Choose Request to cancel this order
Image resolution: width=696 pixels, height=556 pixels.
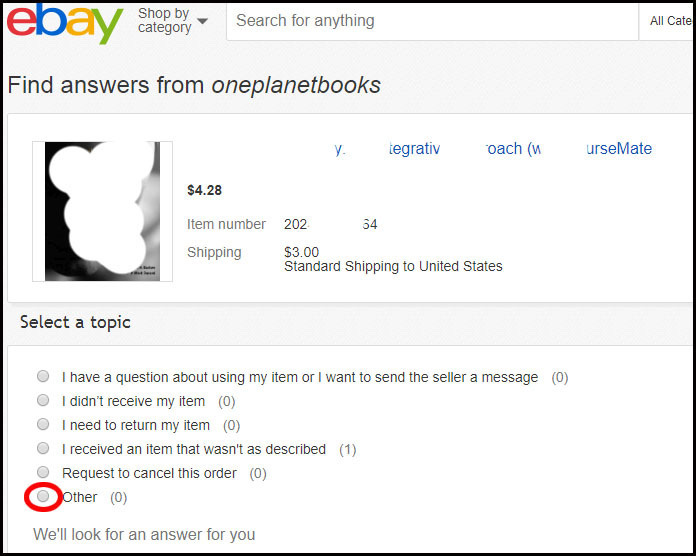coord(43,472)
